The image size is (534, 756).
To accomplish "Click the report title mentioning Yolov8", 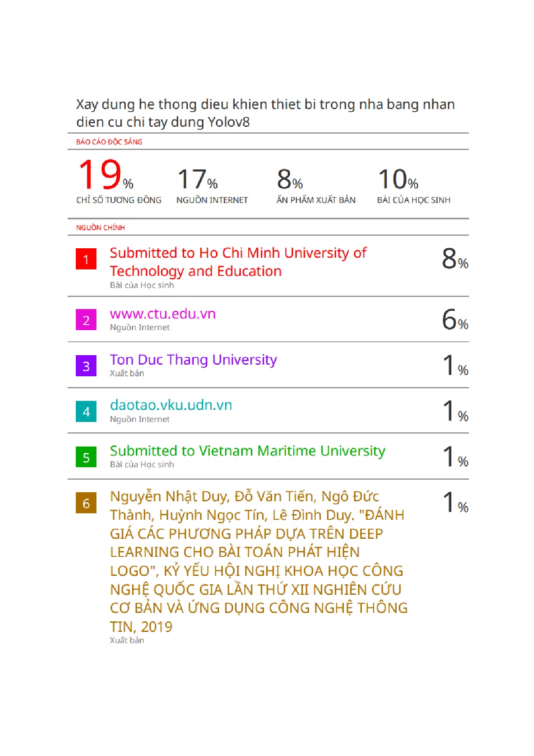I will [265, 113].
